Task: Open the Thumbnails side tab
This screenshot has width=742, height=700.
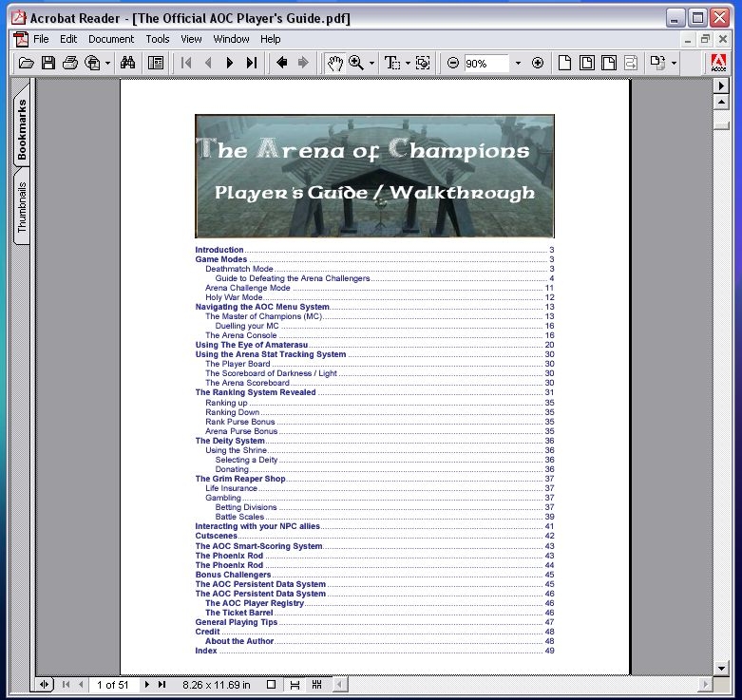Action: point(22,207)
